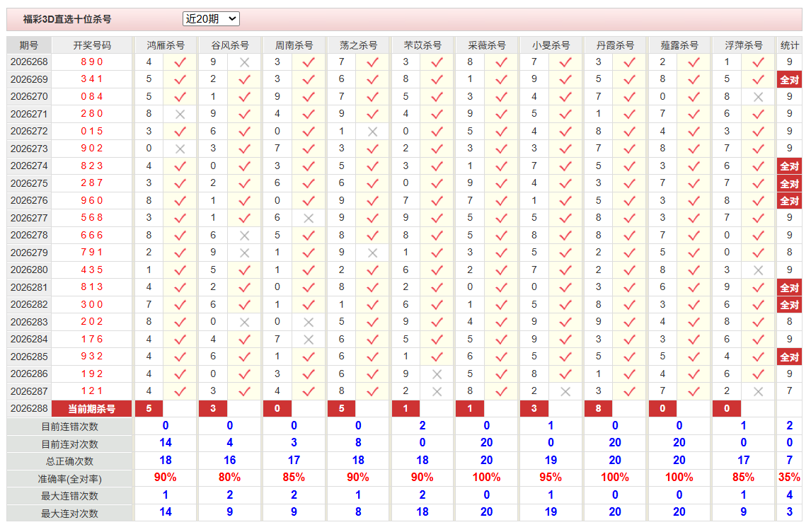The image size is (811, 532).
Task: Click the 全对 badge in row 2026269
Action: pos(789,80)
